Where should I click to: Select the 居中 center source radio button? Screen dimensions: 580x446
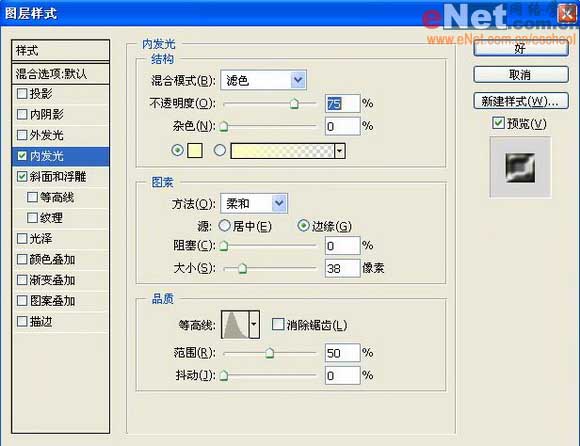pos(225,225)
